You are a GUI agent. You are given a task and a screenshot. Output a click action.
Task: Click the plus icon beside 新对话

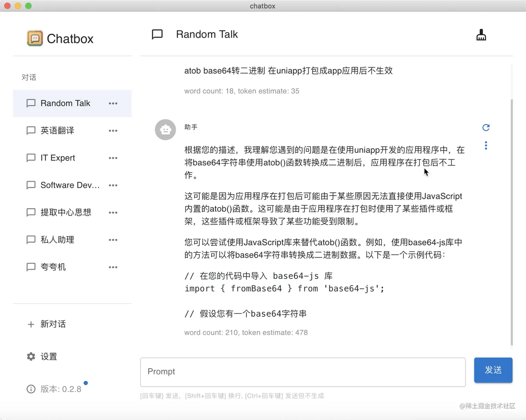pos(31,324)
